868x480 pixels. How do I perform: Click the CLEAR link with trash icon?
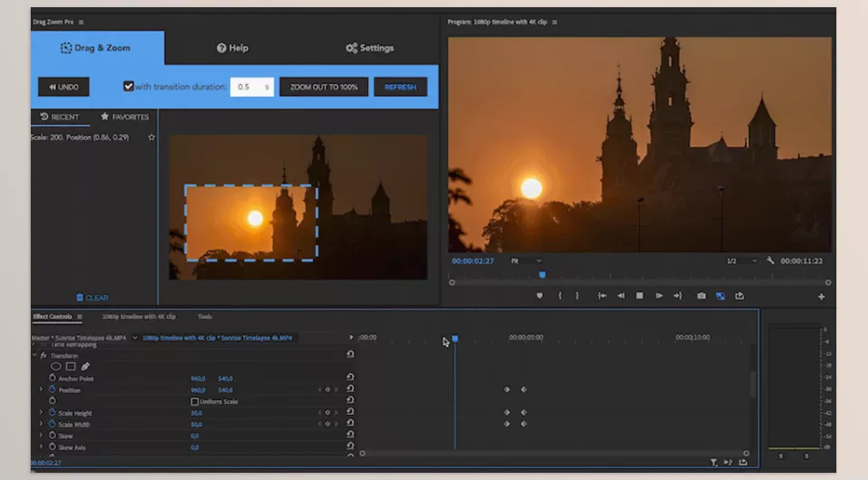click(x=92, y=297)
